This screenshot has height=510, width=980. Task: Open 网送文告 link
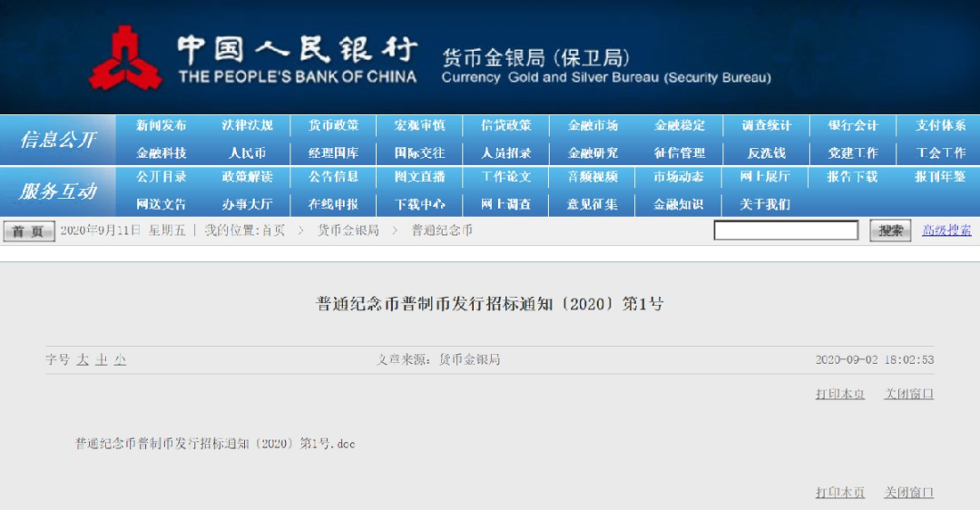click(162, 204)
